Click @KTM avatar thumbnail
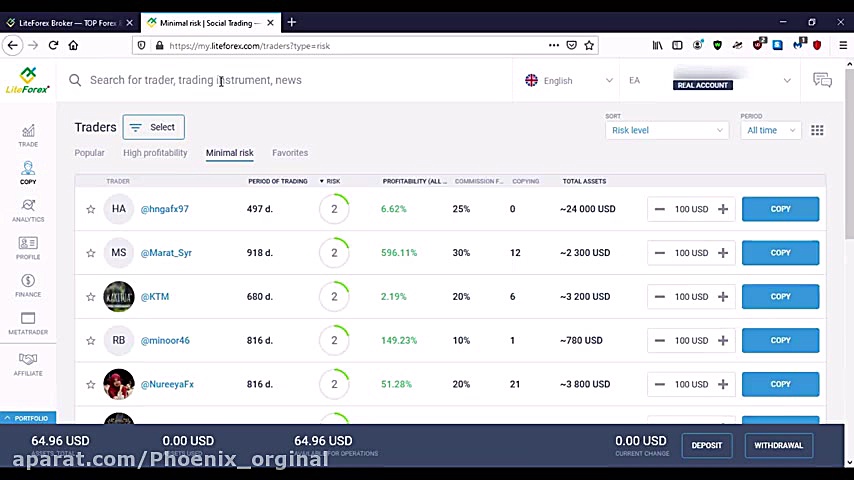854x480 pixels. coord(119,296)
